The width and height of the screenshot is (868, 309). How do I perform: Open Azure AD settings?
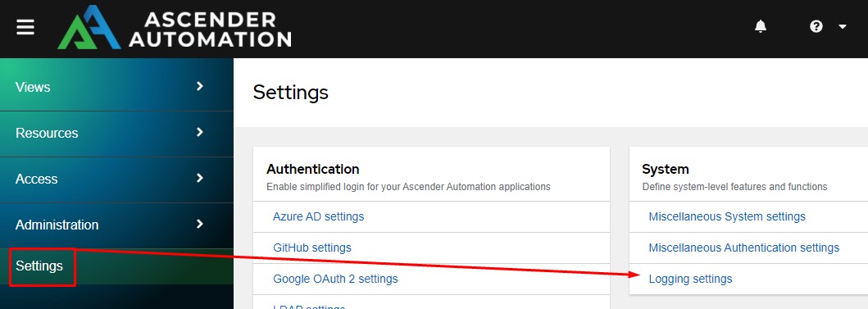pos(318,216)
